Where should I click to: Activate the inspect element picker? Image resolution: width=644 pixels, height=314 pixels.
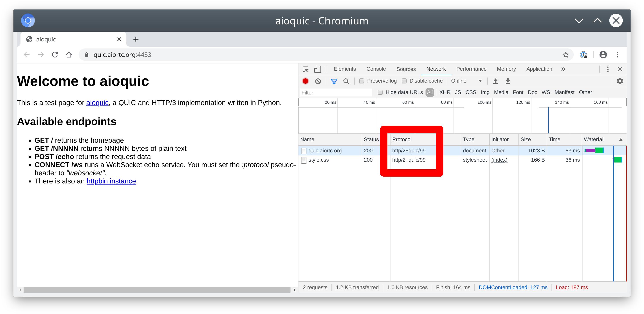pyautogui.click(x=306, y=69)
